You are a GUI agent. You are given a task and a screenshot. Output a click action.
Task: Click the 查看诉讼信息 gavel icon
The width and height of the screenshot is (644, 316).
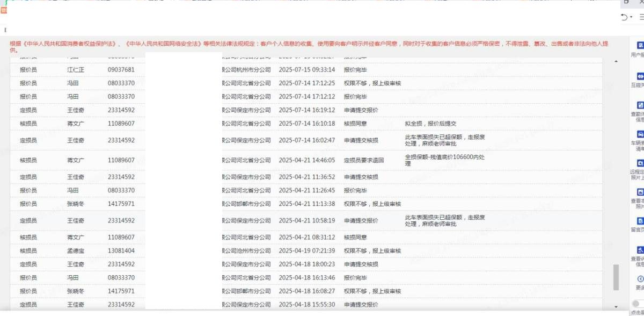(x=640, y=250)
